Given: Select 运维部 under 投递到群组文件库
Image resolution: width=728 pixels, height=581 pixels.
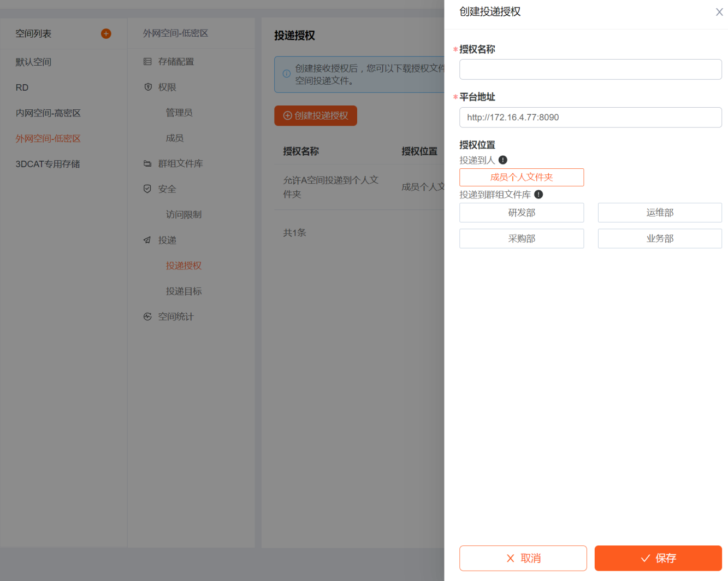Looking at the screenshot, I should tap(660, 213).
